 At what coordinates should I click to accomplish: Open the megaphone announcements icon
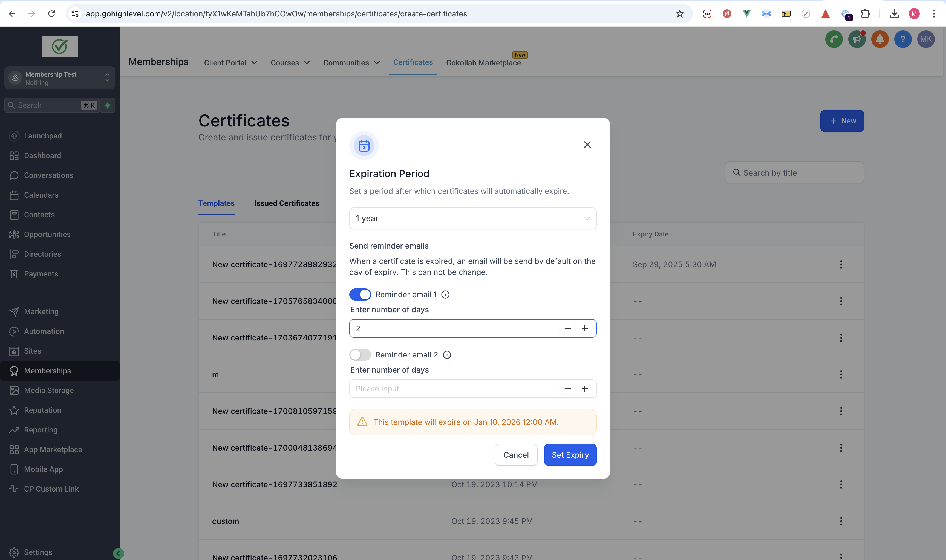point(856,39)
